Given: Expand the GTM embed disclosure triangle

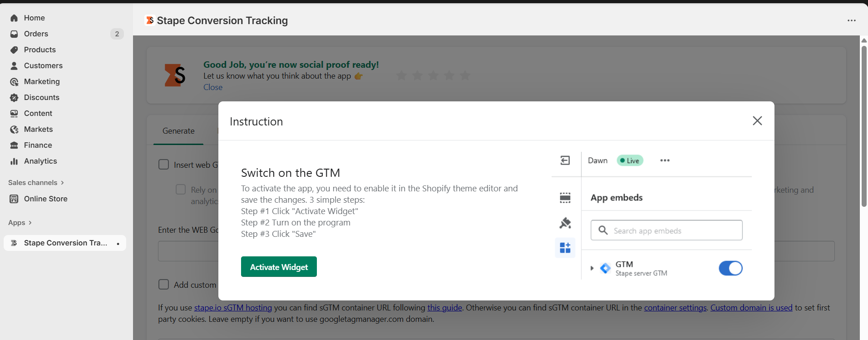Looking at the screenshot, I should point(592,268).
